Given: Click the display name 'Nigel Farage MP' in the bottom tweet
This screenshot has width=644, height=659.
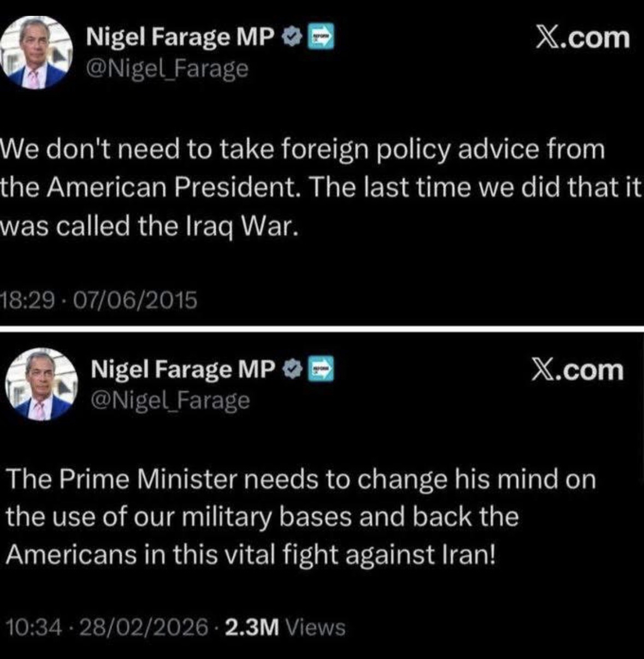Looking at the screenshot, I should pos(183,369).
